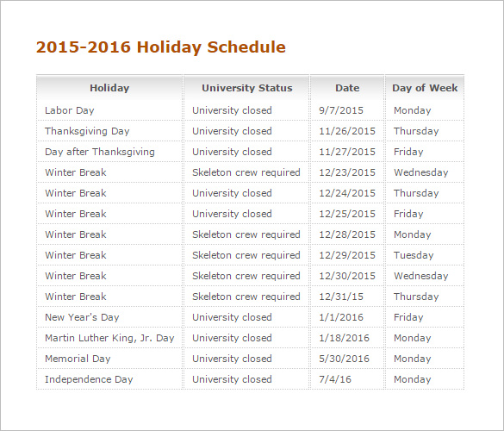Click the 7/4/16 date cell
Image resolution: width=504 pixels, height=431 pixels.
click(x=347, y=379)
